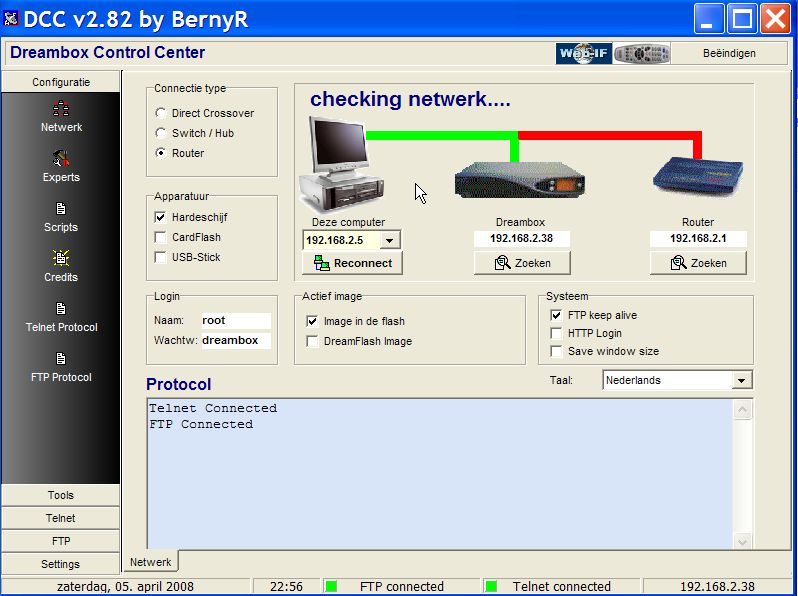The width and height of the screenshot is (798, 596).
Task: Click the DCC title bar application icon
Action: [x=11, y=18]
